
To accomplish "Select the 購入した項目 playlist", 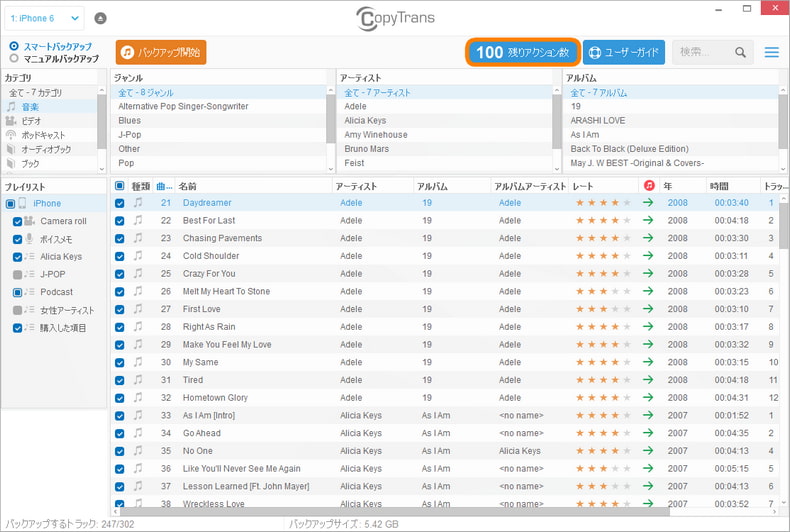I will (x=63, y=327).
